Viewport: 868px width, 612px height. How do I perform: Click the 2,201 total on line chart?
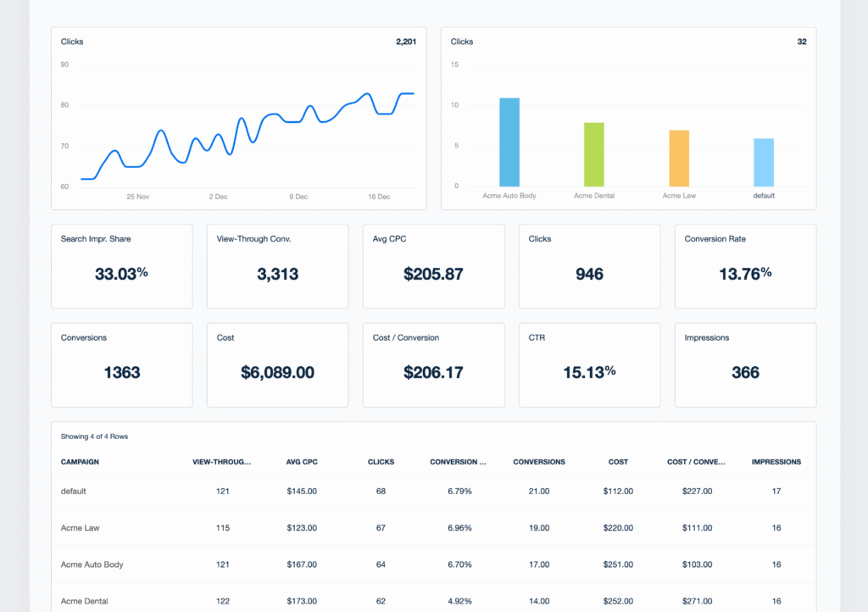coord(405,42)
